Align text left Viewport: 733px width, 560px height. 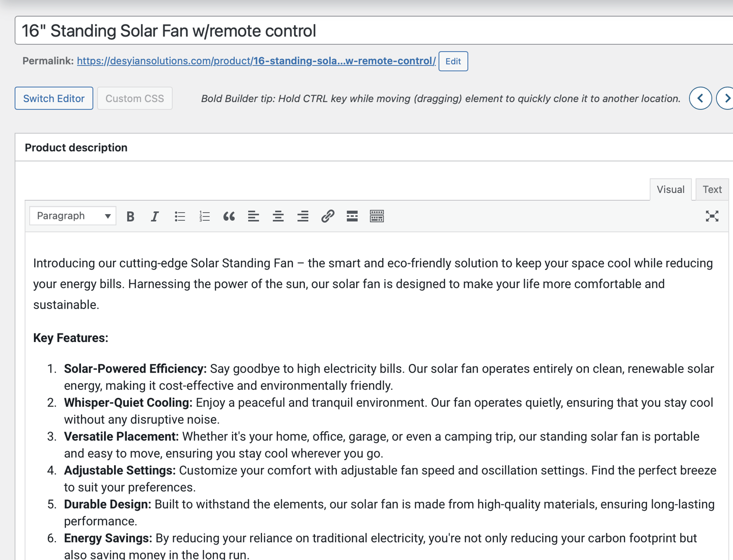[253, 216]
